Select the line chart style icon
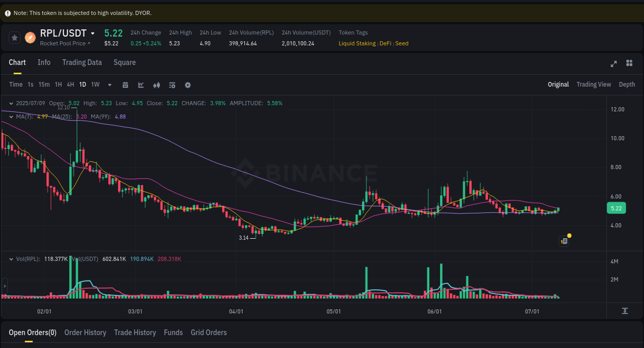The image size is (644, 348). pos(141,85)
